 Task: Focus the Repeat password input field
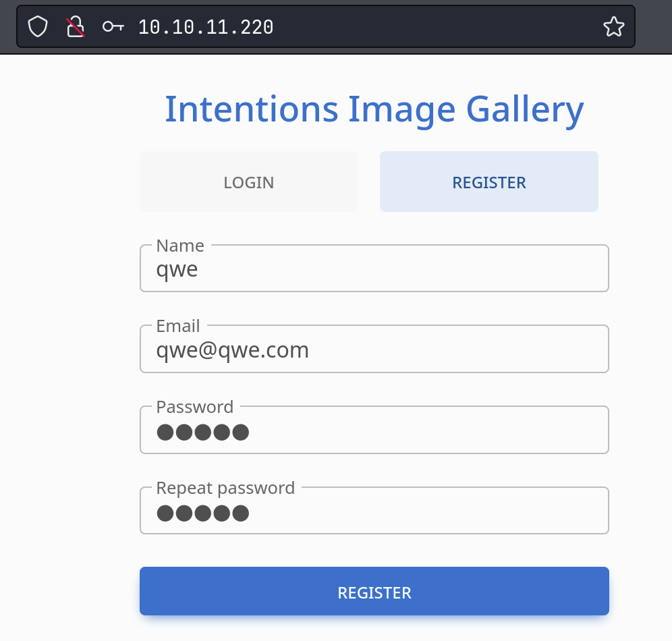[x=374, y=511]
